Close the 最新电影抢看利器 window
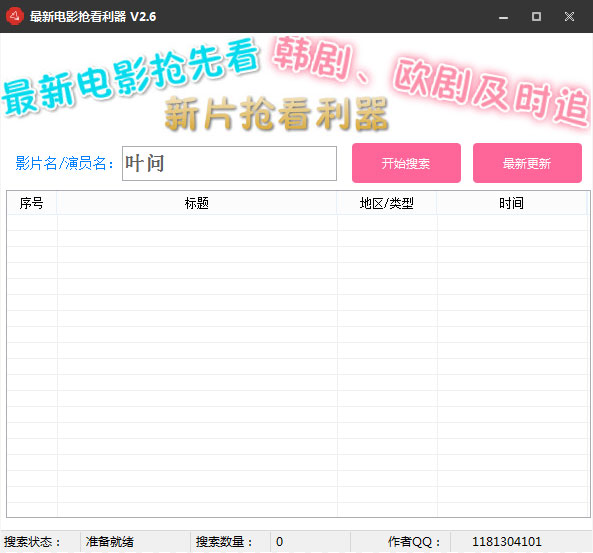This screenshot has width=593, height=553. tap(569, 17)
